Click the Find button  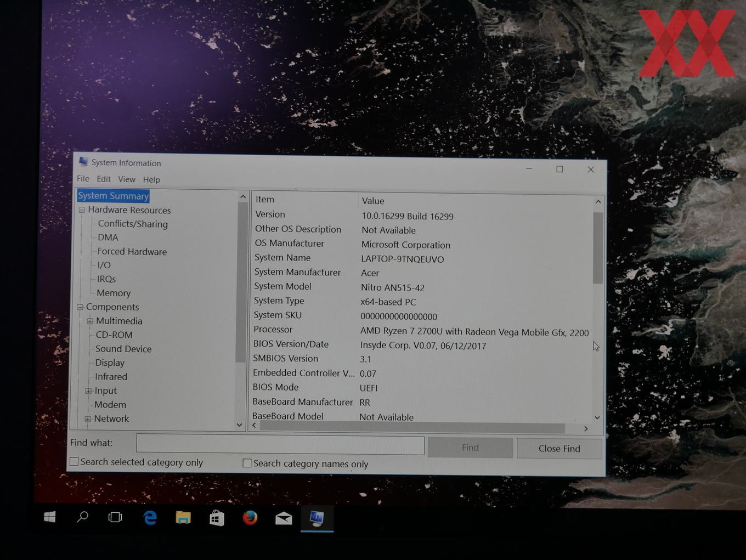[x=470, y=448]
